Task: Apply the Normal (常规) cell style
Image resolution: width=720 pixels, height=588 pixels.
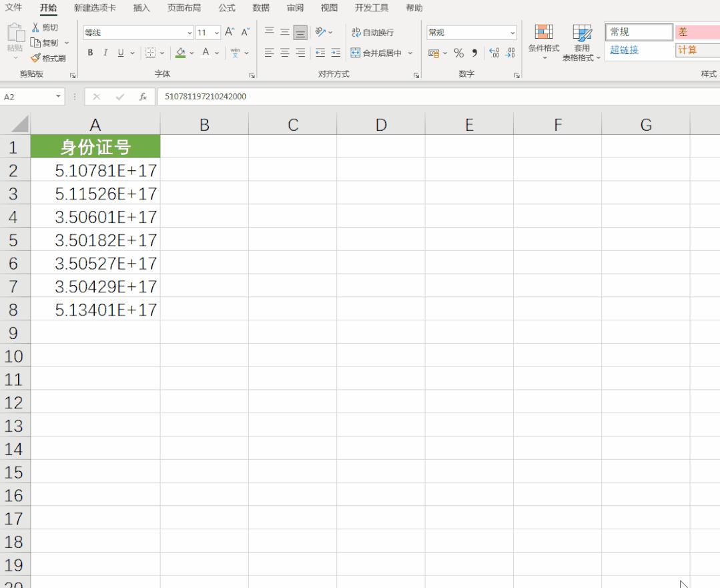Action: click(639, 32)
